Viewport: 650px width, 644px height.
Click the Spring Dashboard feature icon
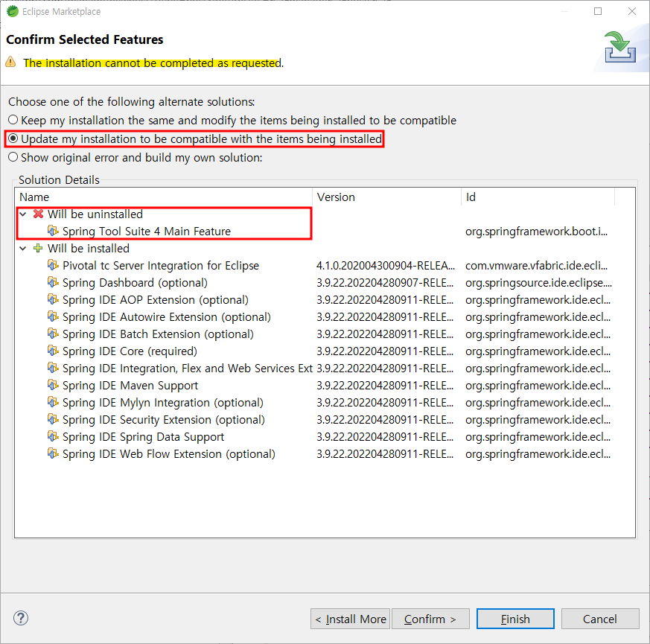53,282
